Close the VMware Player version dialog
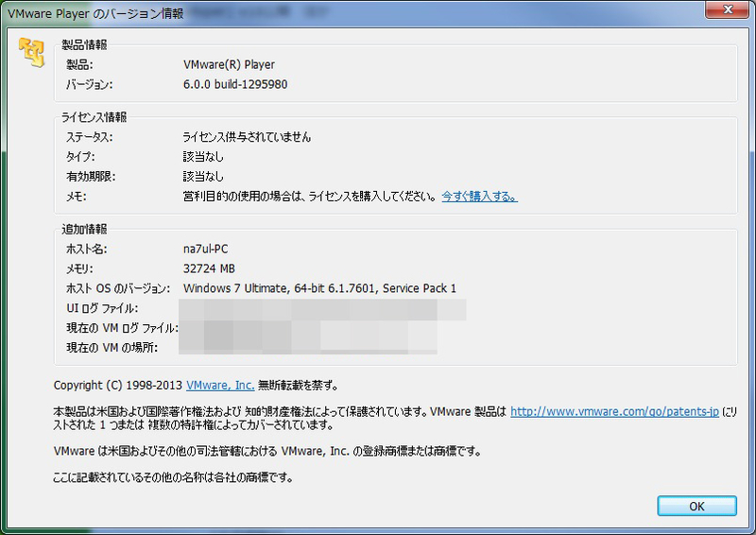The width and height of the screenshot is (756, 535). [728, 9]
